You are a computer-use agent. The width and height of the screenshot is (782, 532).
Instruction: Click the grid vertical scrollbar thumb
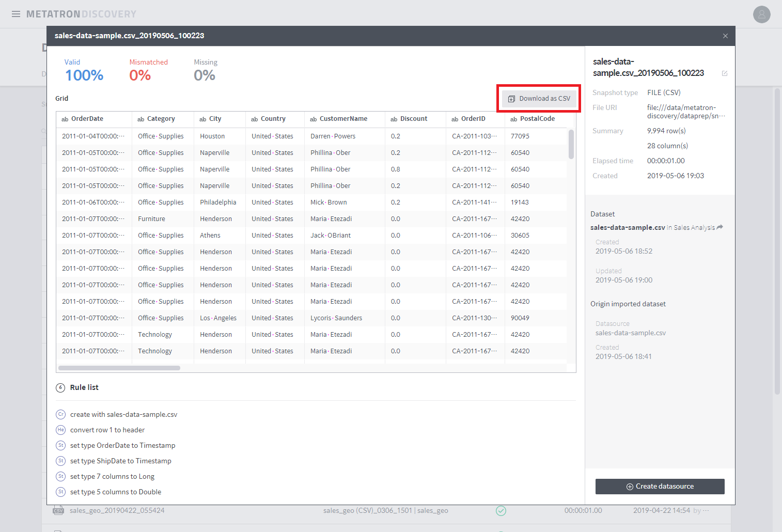coord(571,144)
